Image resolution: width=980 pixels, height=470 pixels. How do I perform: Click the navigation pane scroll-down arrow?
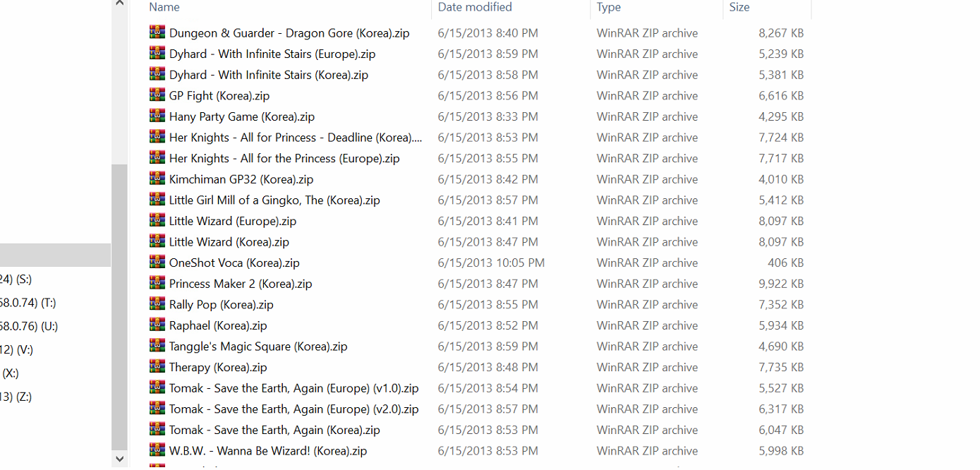click(x=119, y=459)
